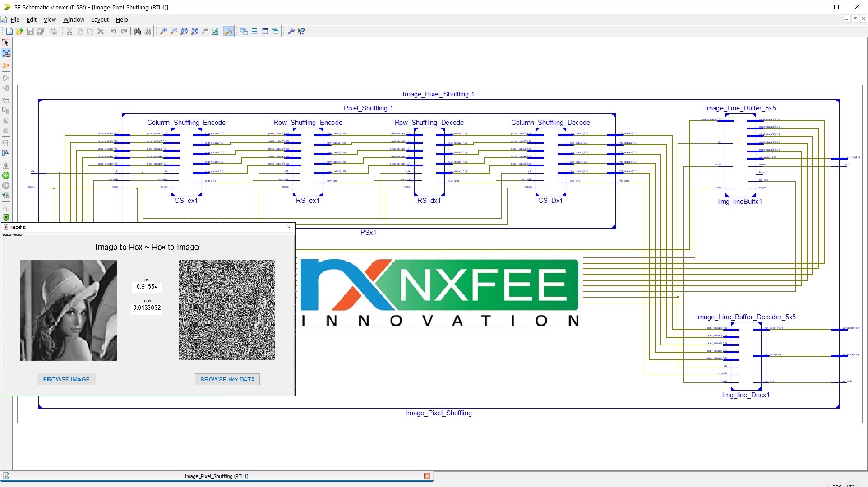868x487 pixels.
Task: Go back with the green arrow sidebar icon
Action: point(6,175)
